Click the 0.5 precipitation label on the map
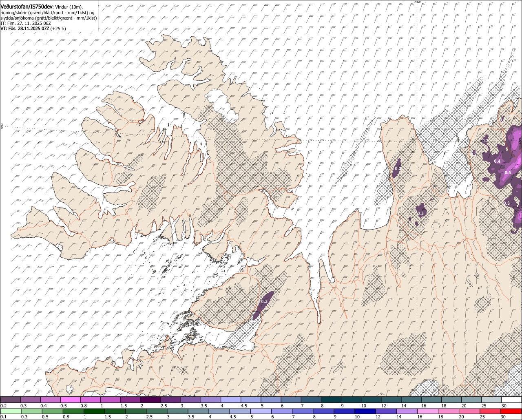Image resolution: width=522 pixels, height=420 pixels. pos(508,173)
